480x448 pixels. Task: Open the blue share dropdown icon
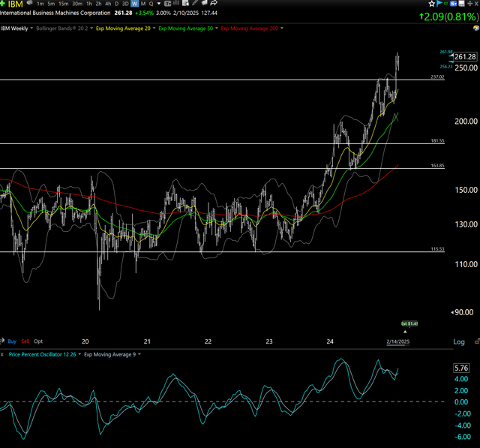coord(453,4)
